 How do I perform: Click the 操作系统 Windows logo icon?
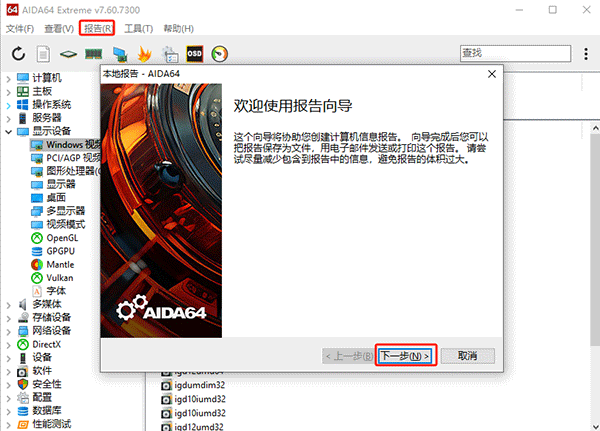pyautogui.click(x=23, y=104)
